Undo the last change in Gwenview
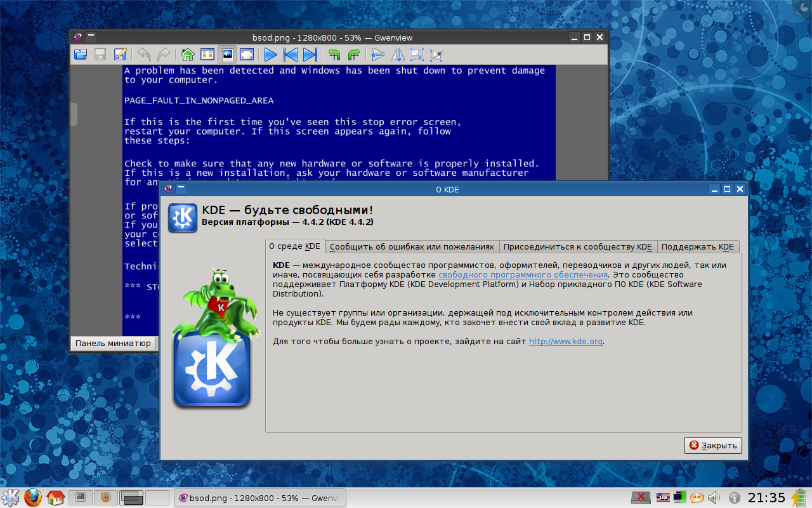The image size is (812, 508). point(144,55)
